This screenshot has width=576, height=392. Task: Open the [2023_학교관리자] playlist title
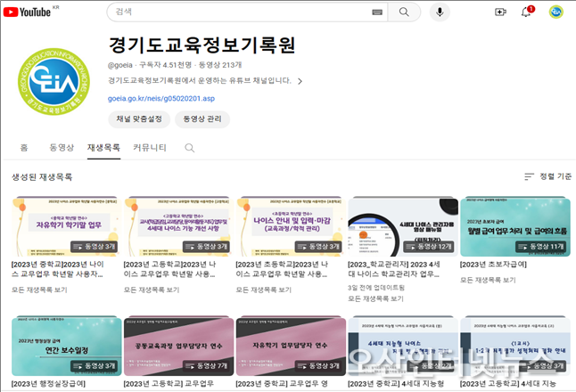(x=393, y=269)
